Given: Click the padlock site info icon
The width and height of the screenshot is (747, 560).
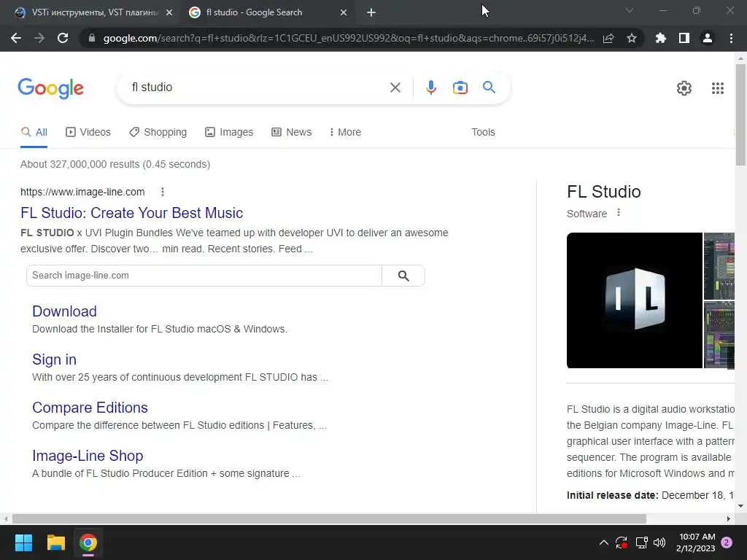Looking at the screenshot, I should [92, 38].
